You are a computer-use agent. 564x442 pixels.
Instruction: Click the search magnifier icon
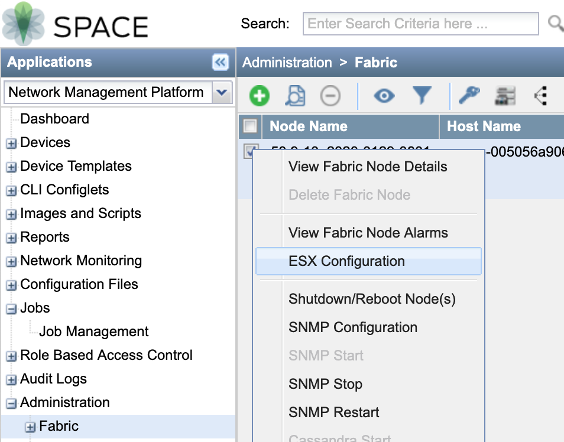(556, 23)
